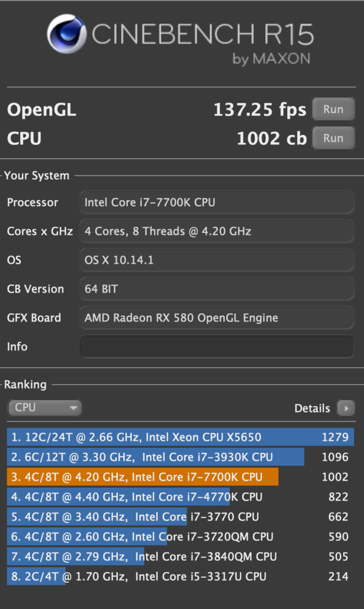Open the CPU ranking type dropdown

pyautogui.click(x=45, y=408)
